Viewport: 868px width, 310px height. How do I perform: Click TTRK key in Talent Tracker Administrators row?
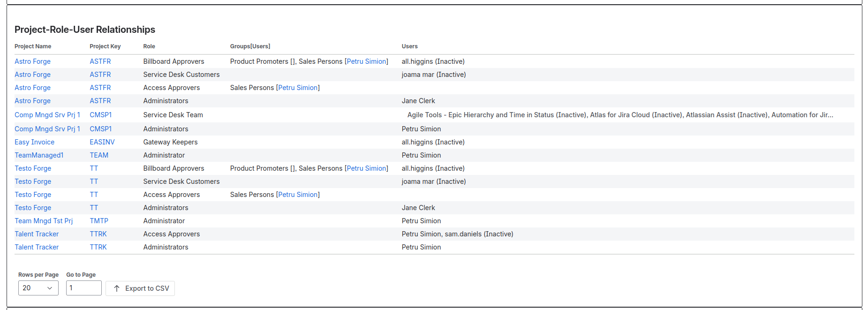click(98, 247)
